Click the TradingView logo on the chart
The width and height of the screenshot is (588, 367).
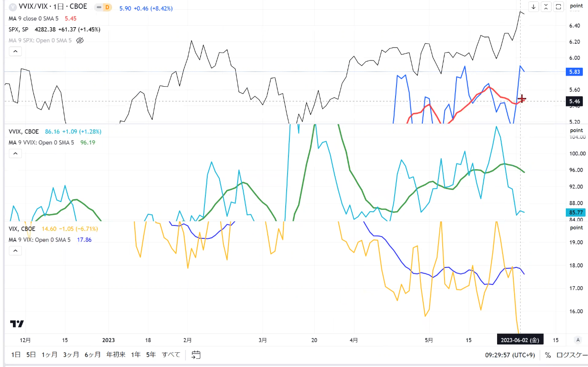click(17, 324)
